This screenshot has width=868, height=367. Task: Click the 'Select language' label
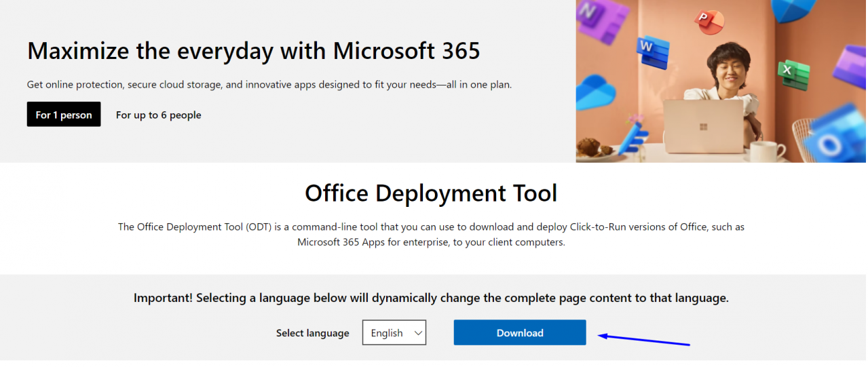[x=312, y=333]
